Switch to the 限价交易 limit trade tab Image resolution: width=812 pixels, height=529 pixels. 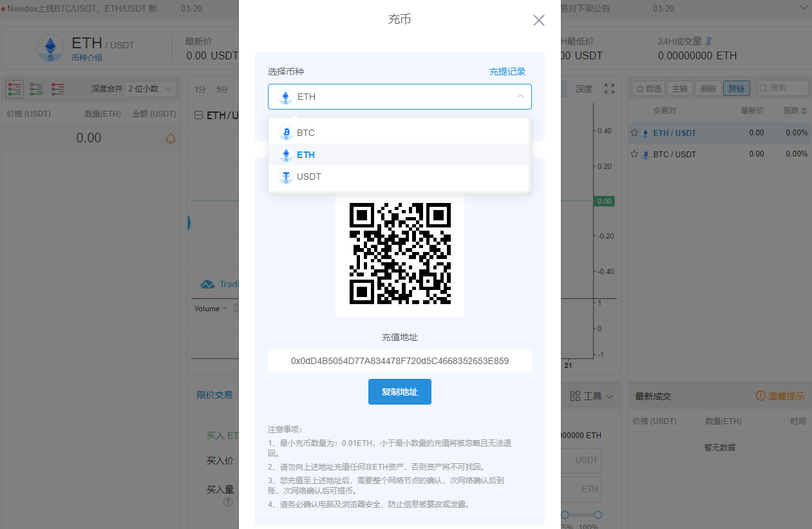pyautogui.click(x=214, y=395)
